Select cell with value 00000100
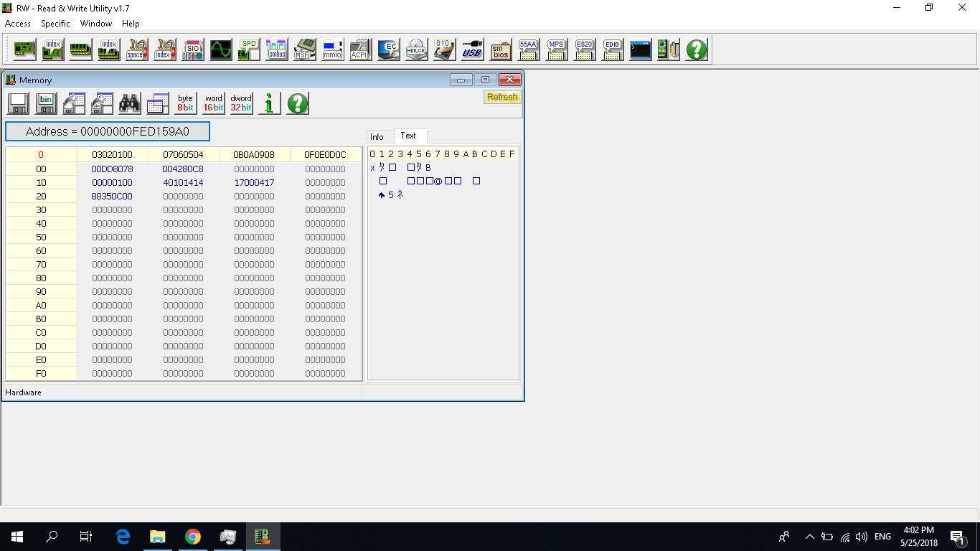Viewport: 980px width, 551px height. coord(112,182)
